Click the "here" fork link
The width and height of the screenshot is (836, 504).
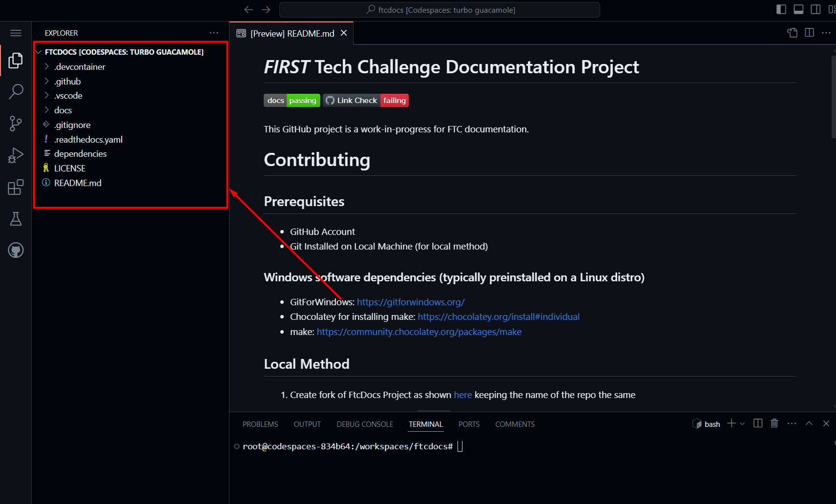pos(462,395)
